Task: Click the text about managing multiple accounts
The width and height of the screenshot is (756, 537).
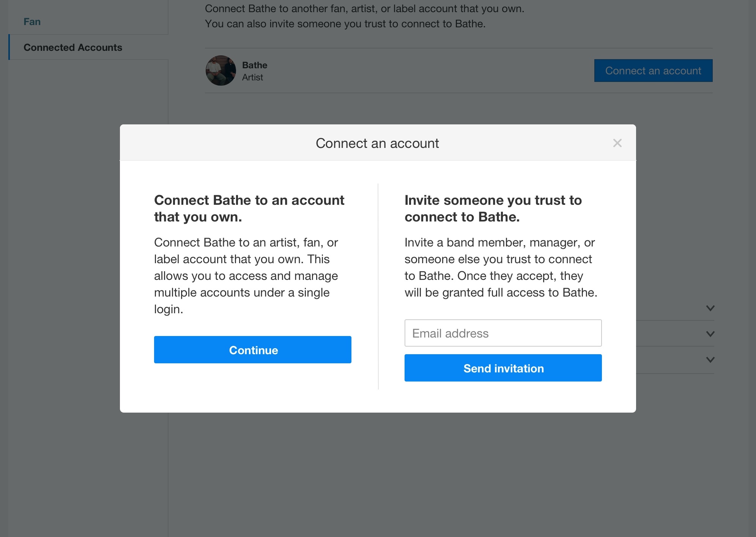Action: [246, 292]
